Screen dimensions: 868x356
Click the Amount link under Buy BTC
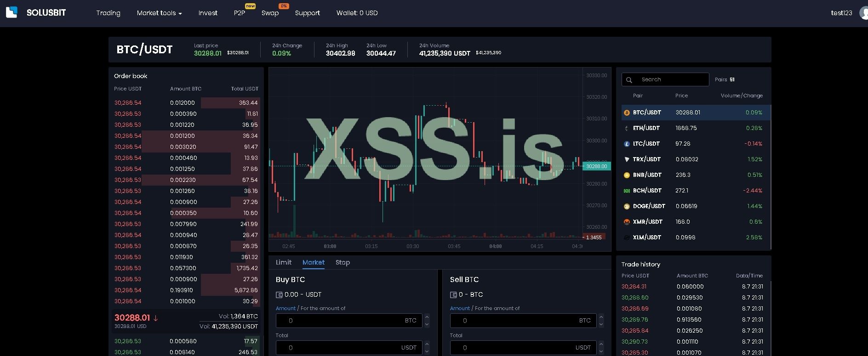tap(286, 308)
